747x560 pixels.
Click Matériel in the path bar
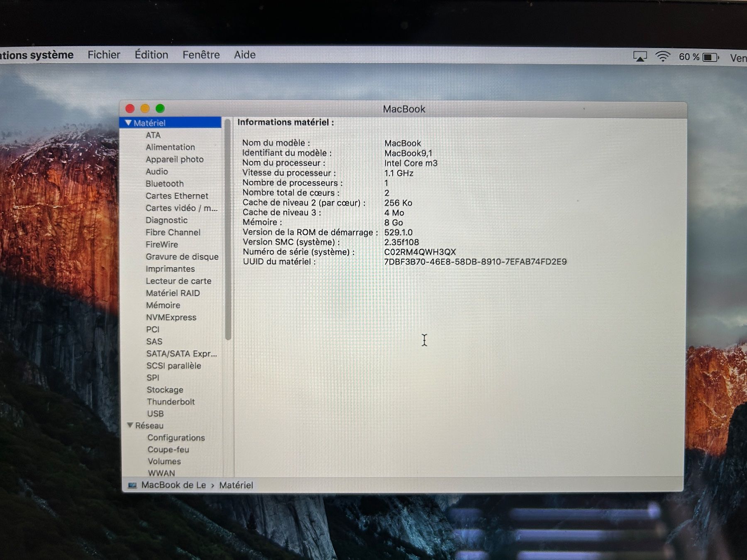tap(236, 485)
